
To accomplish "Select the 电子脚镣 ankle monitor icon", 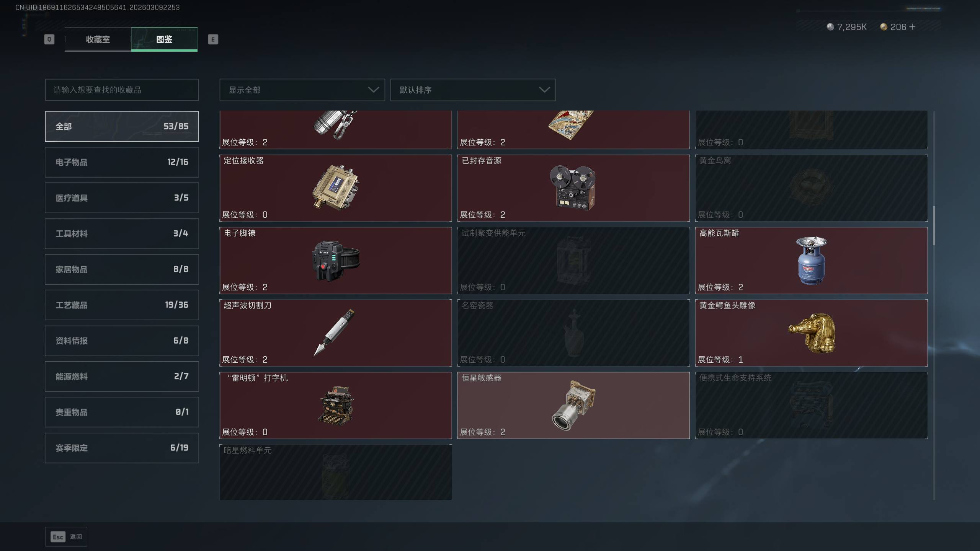I will tap(336, 261).
